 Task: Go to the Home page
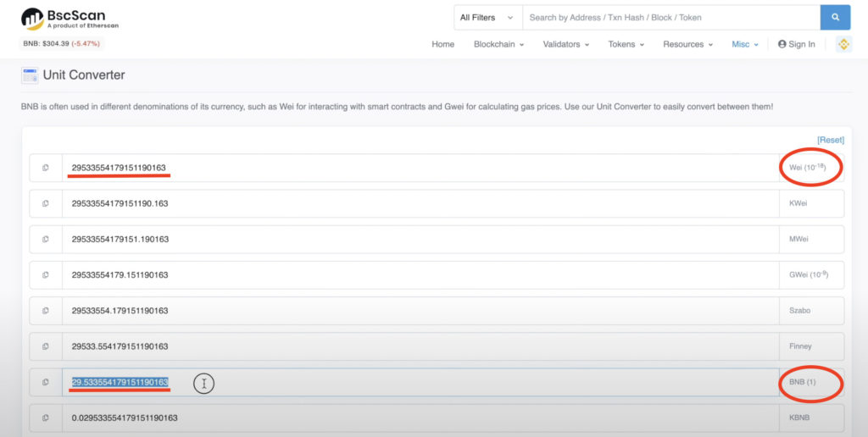click(442, 44)
